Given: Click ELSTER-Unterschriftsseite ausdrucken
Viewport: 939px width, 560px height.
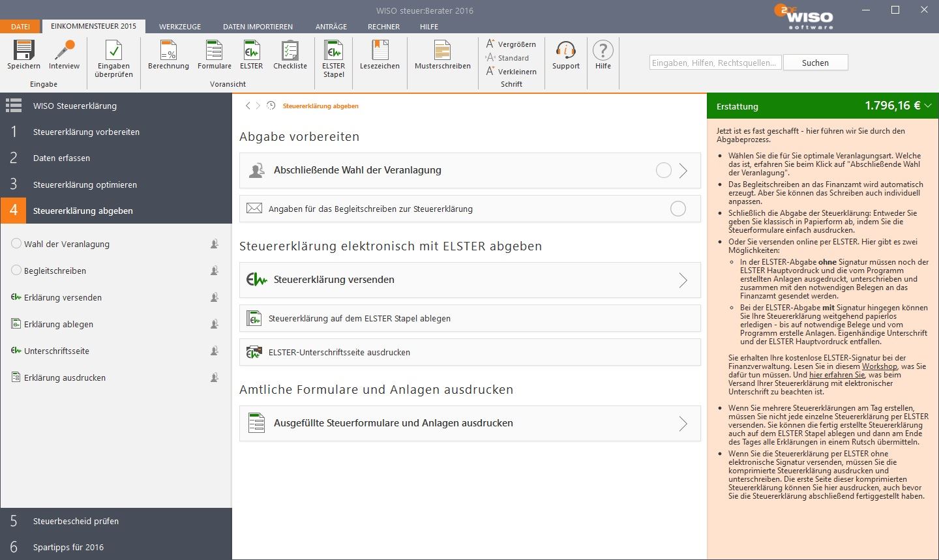Looking at the screenshot, I should click(x=470, y=352).
